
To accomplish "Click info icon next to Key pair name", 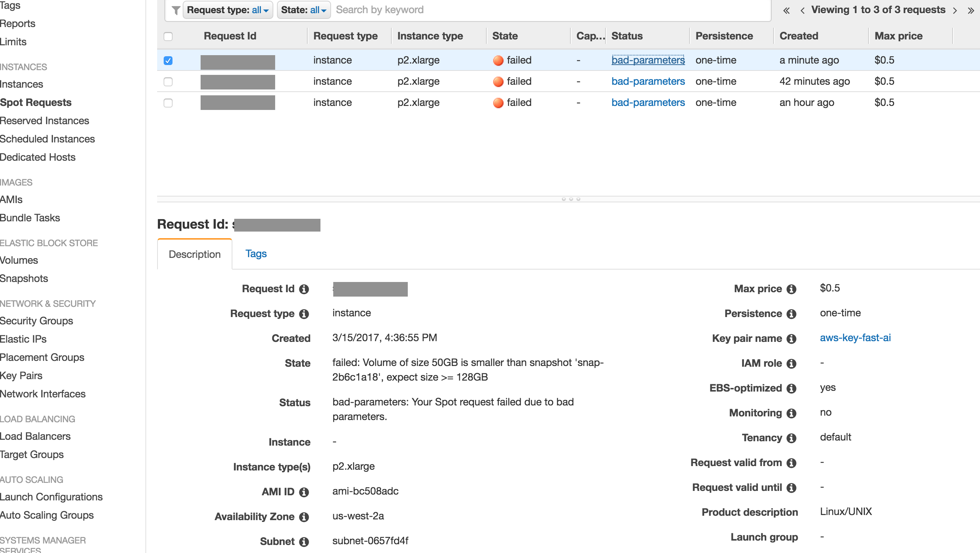I will [x=791, y=339].
